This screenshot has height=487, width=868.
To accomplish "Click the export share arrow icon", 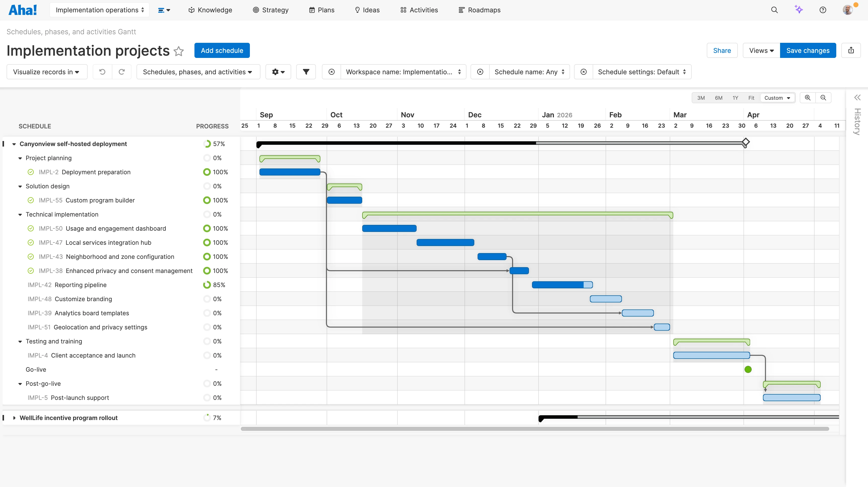I will (851, 51).
